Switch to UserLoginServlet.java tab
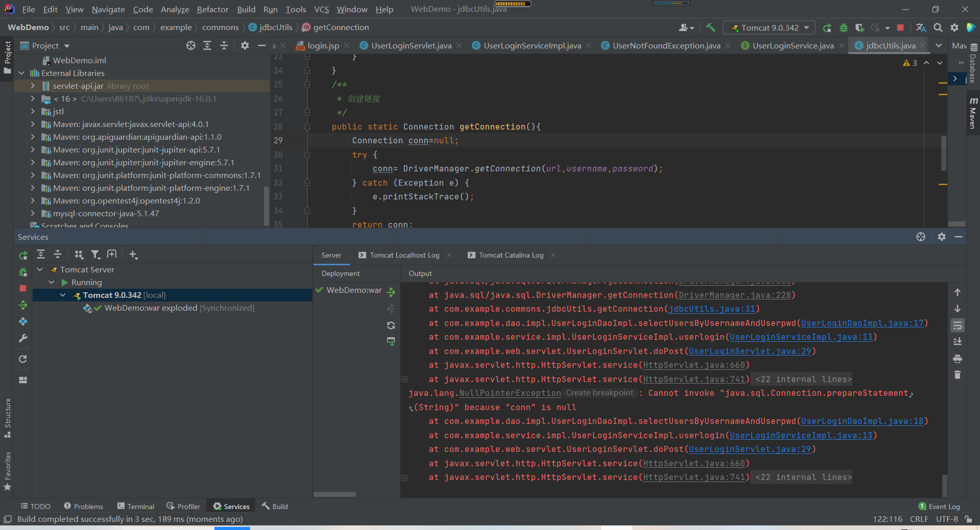 coord(411,45)
